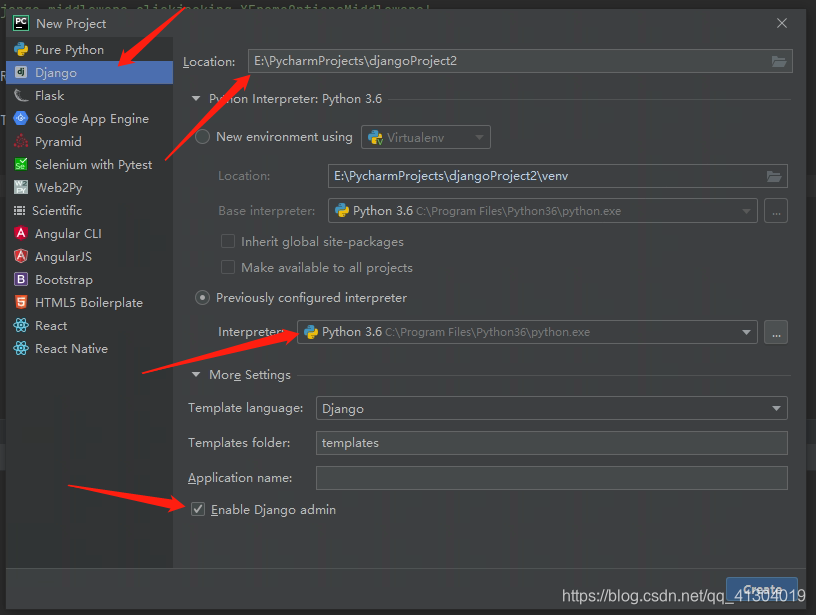Tick Make available to all projects

(227, 267)
